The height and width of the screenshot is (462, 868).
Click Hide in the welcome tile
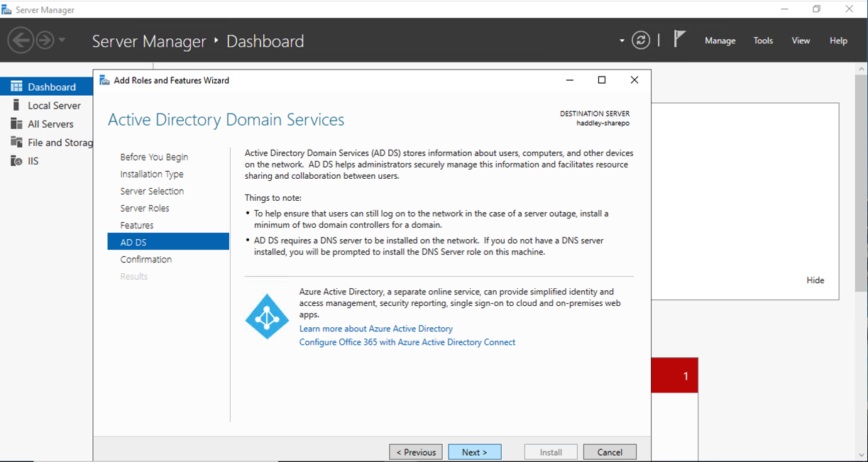[815, 280]
